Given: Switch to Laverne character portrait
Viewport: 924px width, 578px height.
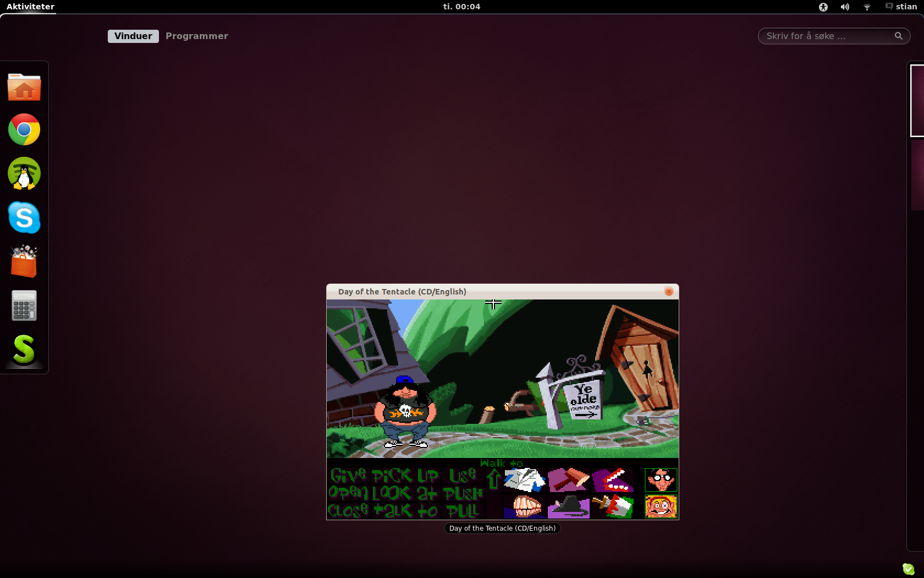Looking at the screenshot, I should pyautogui.click(x=661, y=506).
